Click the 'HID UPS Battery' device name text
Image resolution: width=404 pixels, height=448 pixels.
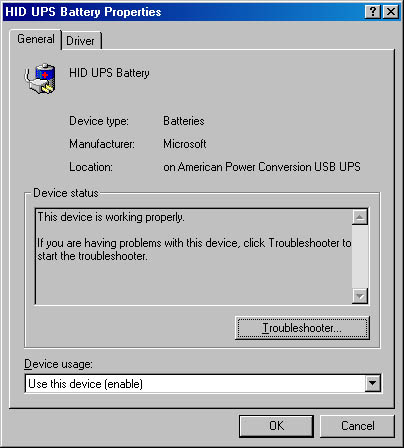[x=109, y=73]
